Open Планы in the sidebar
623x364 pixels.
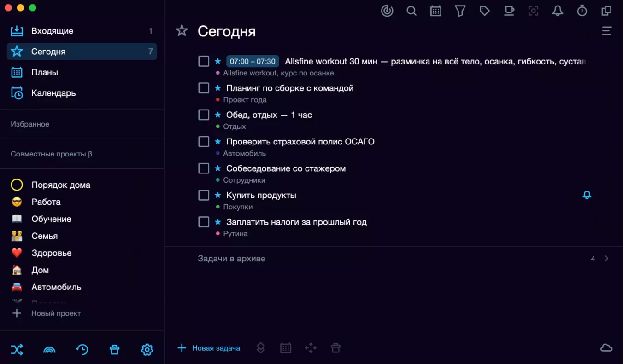tap(82, 72)
